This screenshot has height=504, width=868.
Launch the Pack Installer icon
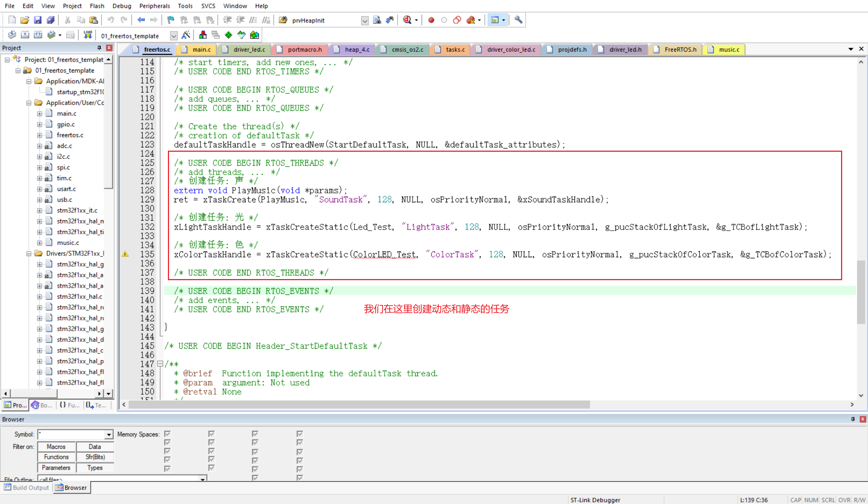point(254,35)
